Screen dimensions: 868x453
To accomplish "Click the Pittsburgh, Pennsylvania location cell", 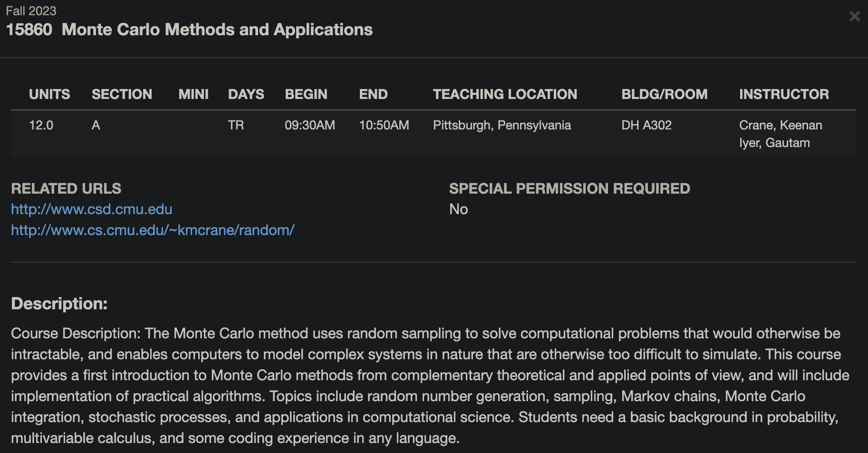I will click(x=502, y=125).
